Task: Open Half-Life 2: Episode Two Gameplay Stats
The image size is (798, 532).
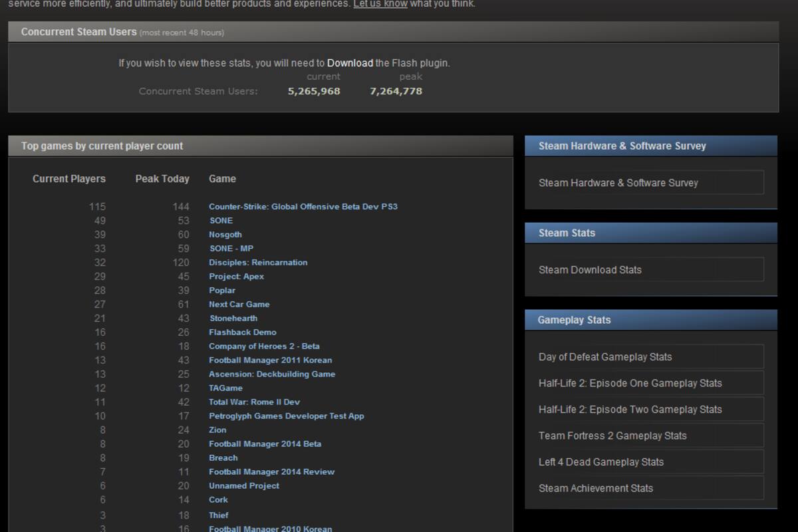Action: click(x=651, y=410)
